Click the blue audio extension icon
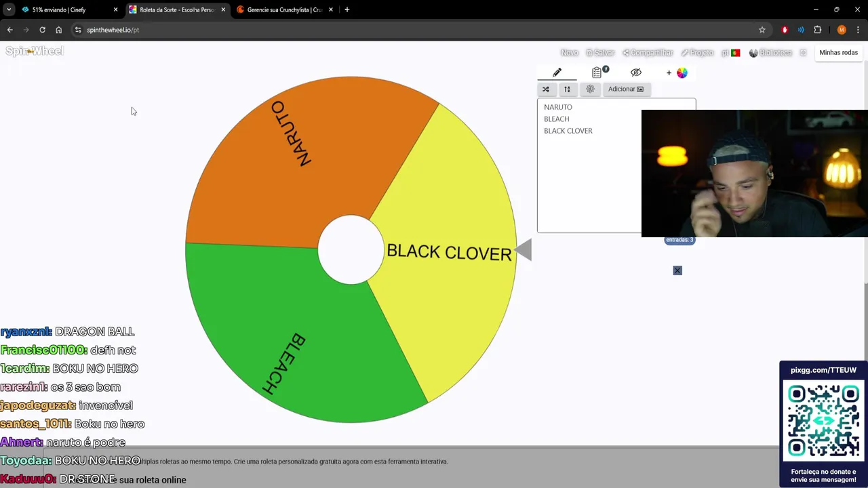The width and height of the screenshot is (868, 488). point(801,30)
